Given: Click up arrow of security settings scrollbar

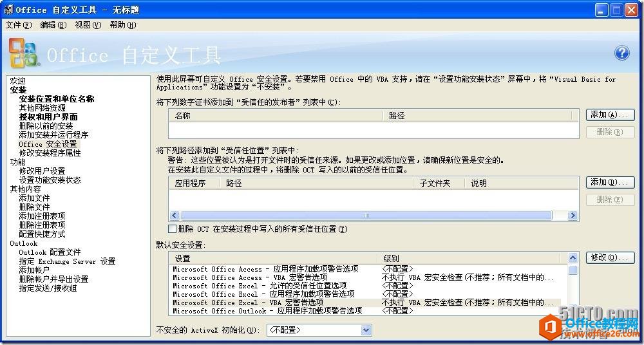Looking at the screenshot, I should point(573,258).
